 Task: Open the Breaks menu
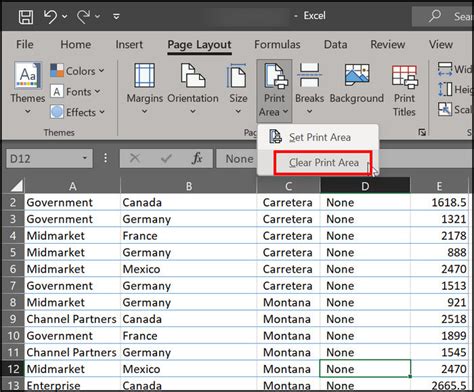coord(309,89)
